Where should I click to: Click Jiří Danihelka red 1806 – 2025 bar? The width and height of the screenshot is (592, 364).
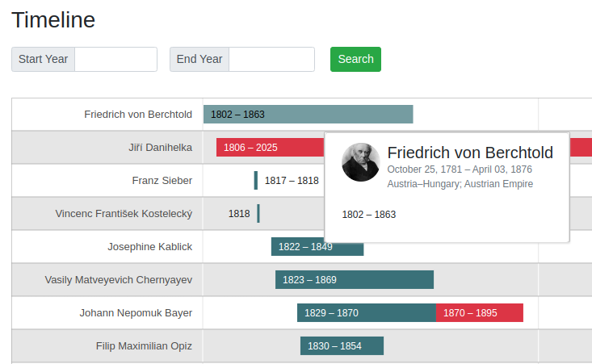[269, 148]
